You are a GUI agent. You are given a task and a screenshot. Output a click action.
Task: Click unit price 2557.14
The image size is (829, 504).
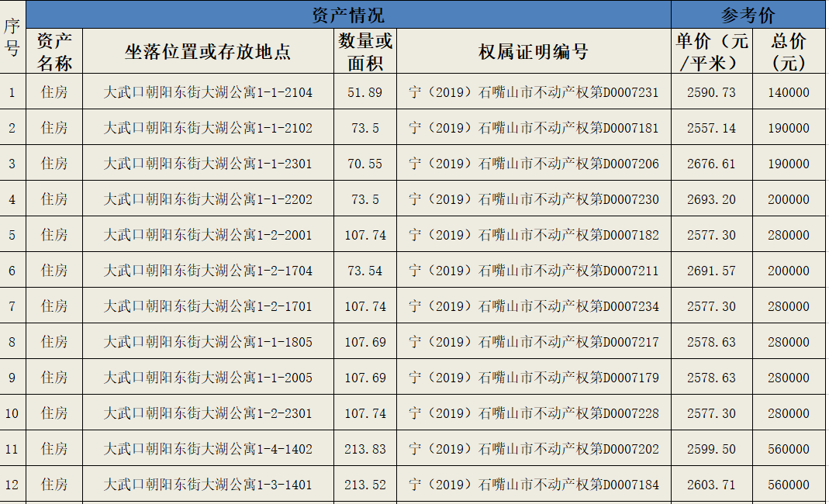tap(712, 127)
